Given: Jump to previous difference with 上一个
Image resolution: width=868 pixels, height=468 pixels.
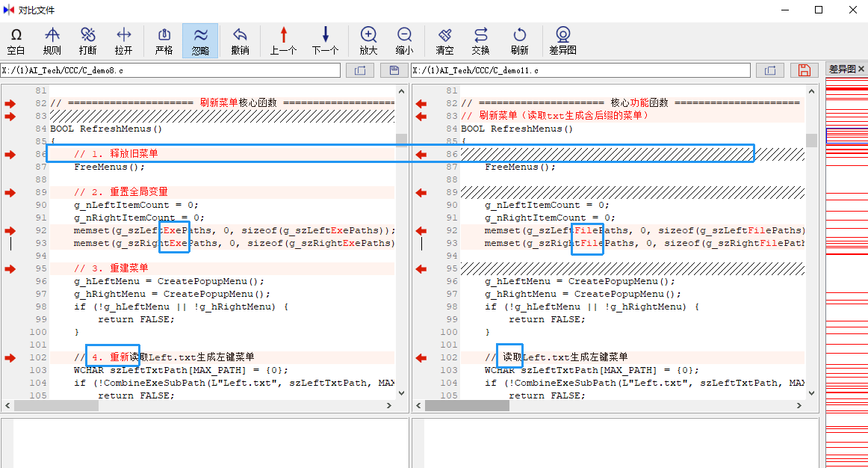Looking at the screenshot, I should coord(283,41).
